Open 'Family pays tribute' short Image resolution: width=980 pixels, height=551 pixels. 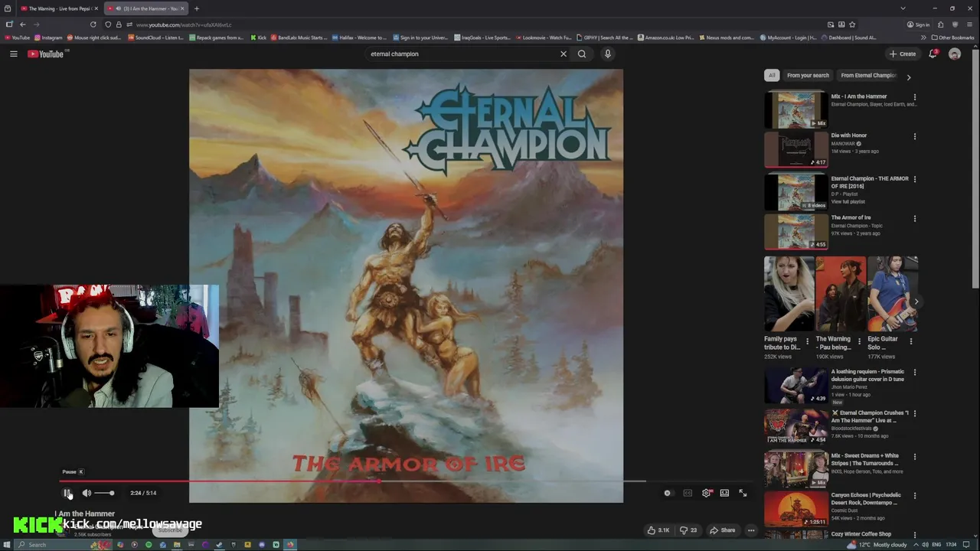789,295
